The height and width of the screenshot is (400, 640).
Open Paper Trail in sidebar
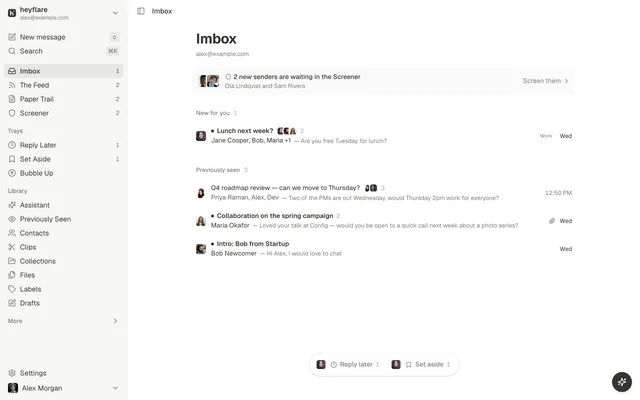point(64,99)
